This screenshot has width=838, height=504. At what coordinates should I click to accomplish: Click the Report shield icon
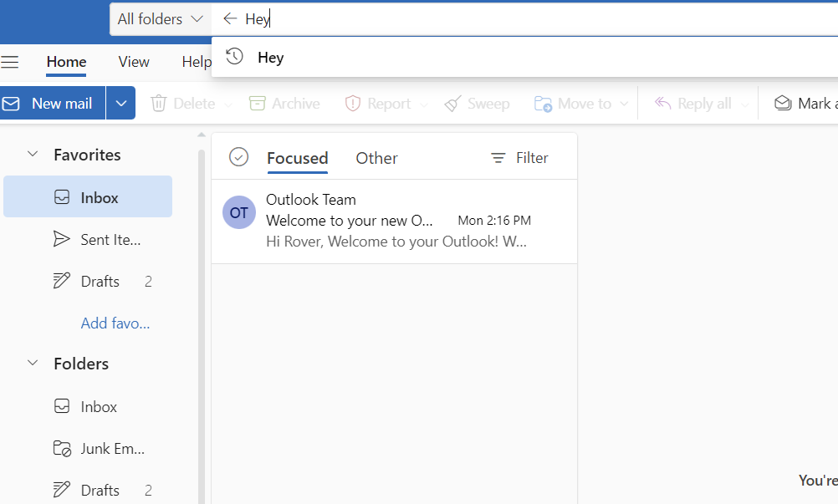(x=353, y=103)
